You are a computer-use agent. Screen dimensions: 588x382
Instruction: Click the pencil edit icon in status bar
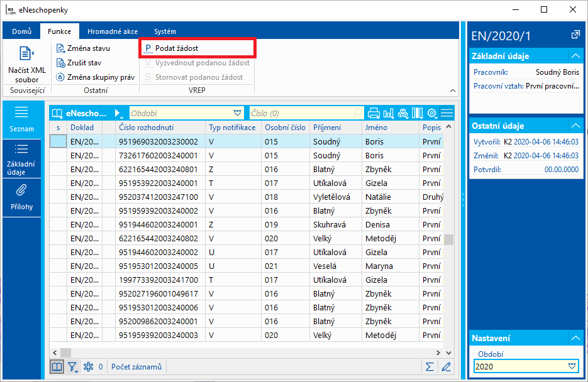(x=447, y=366)
